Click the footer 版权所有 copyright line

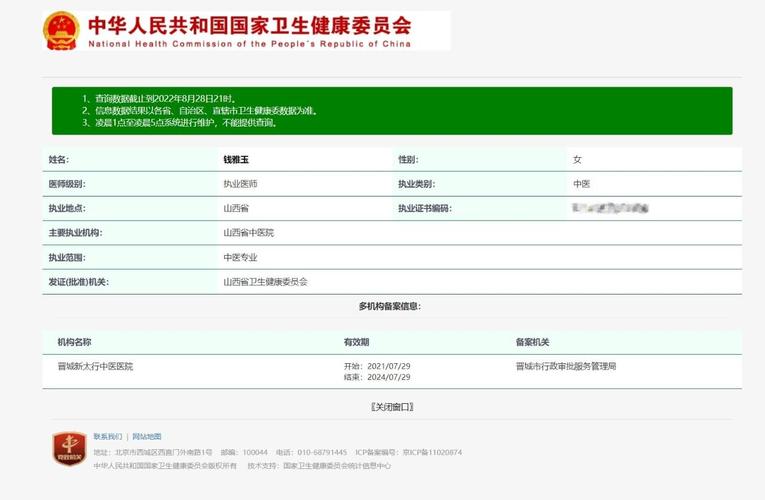tap(165, 466)
